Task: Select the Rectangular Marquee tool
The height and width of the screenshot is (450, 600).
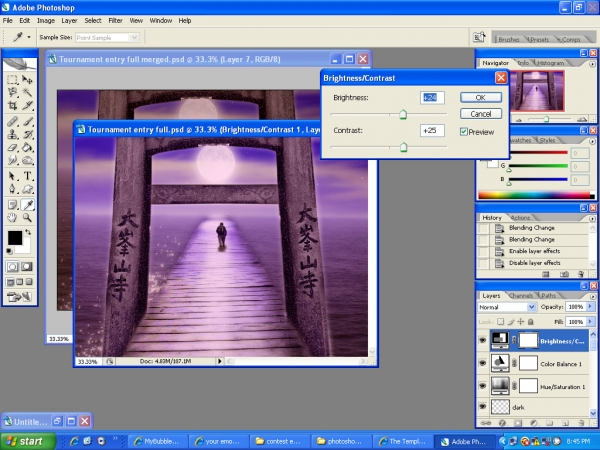Action: [12, 80]
